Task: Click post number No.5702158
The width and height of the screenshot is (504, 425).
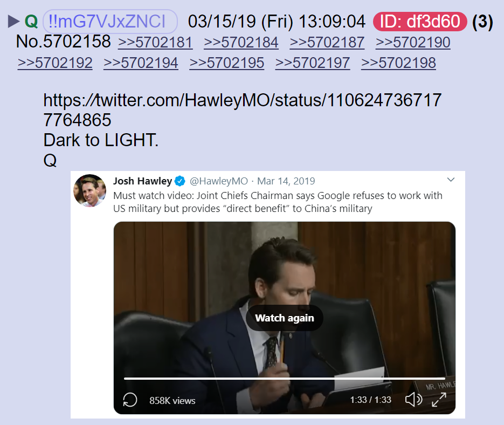Action: point(63,42)
